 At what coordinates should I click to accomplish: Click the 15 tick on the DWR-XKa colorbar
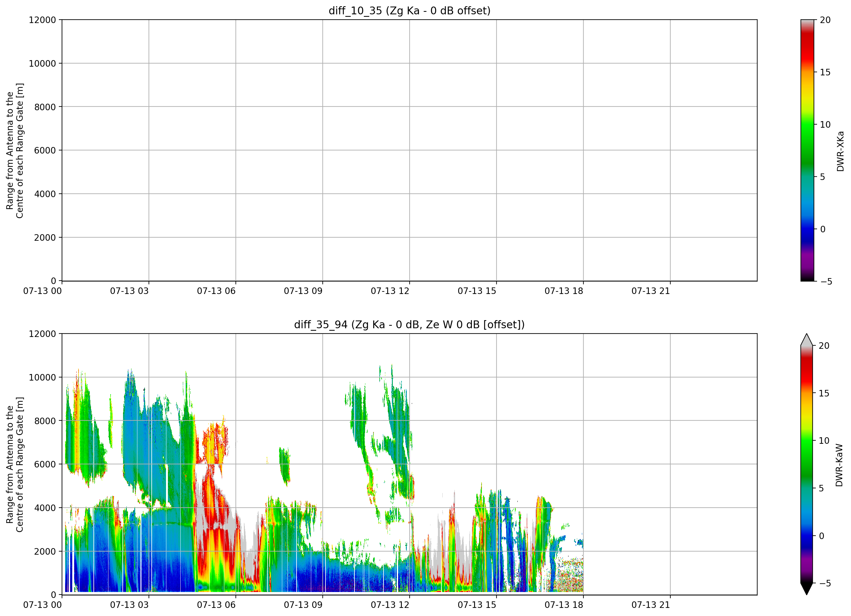tap(825, 72)
